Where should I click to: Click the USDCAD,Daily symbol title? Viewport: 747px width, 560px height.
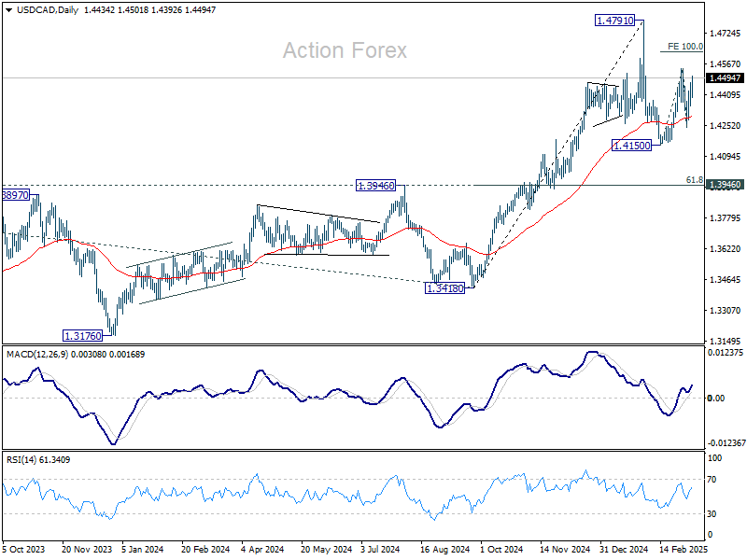pos(48,10)
